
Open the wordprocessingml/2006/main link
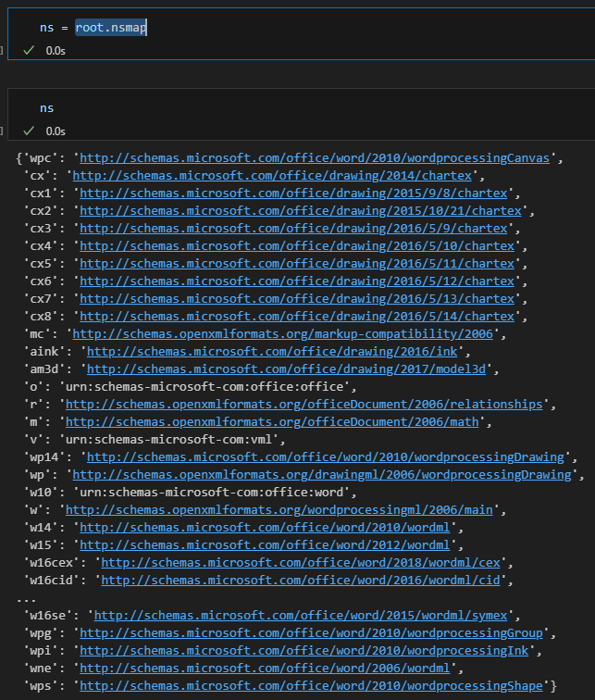point(279,510)
